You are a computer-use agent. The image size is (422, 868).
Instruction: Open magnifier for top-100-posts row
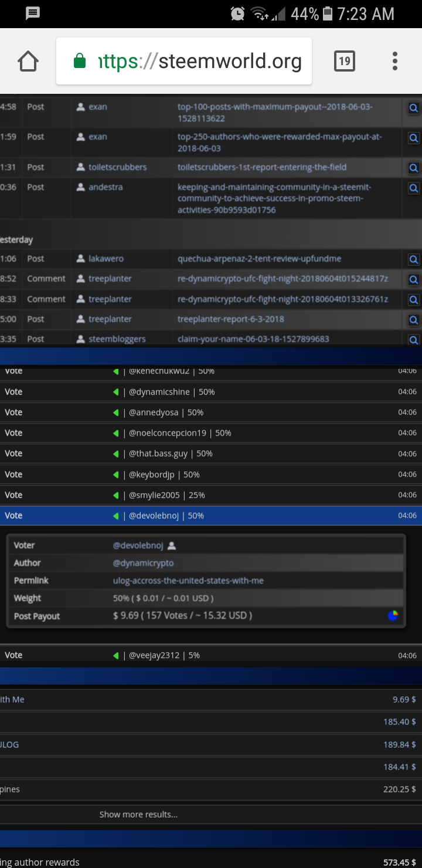coord(414,108)
